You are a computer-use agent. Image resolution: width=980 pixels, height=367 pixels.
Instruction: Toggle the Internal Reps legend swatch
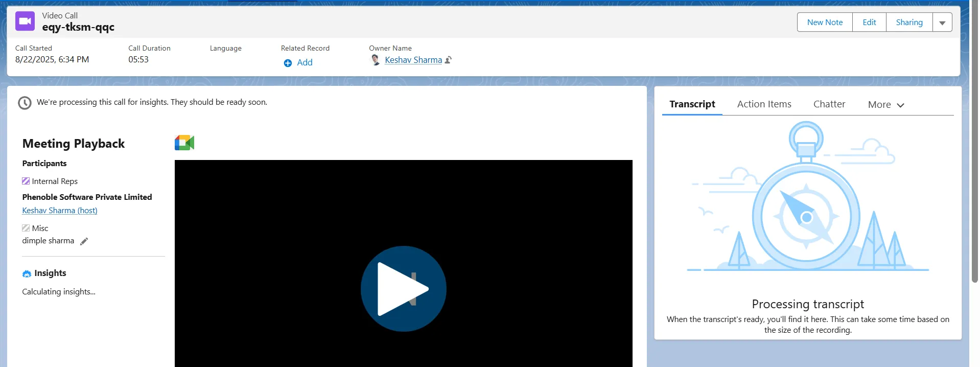pos(26,181)
